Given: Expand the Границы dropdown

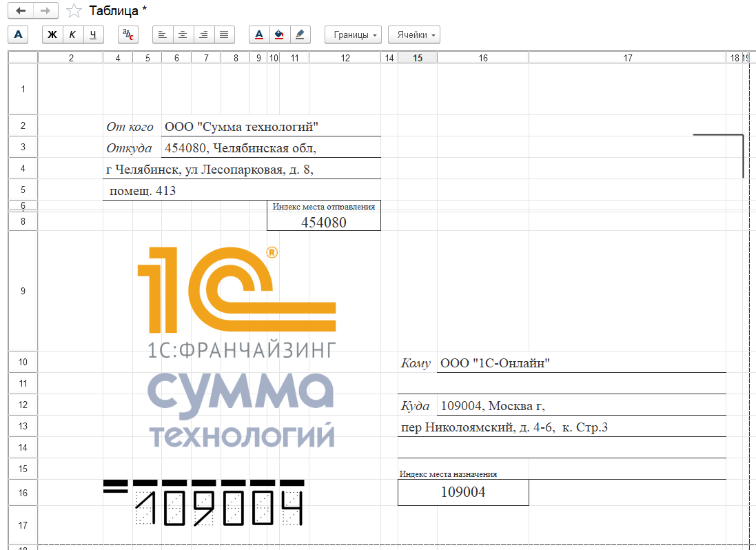Looking at the screenshot, I should [x=354, y=34].
